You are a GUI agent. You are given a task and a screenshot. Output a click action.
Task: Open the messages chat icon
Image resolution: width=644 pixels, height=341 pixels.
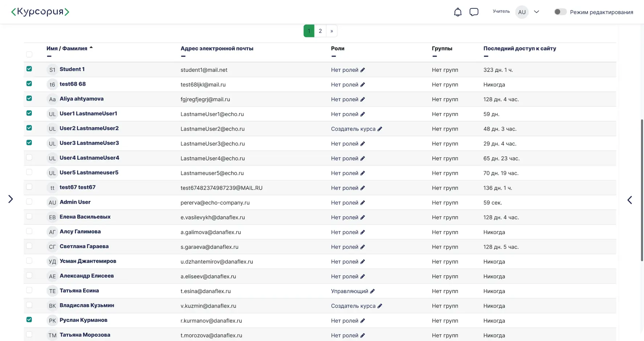pos(474,12)
